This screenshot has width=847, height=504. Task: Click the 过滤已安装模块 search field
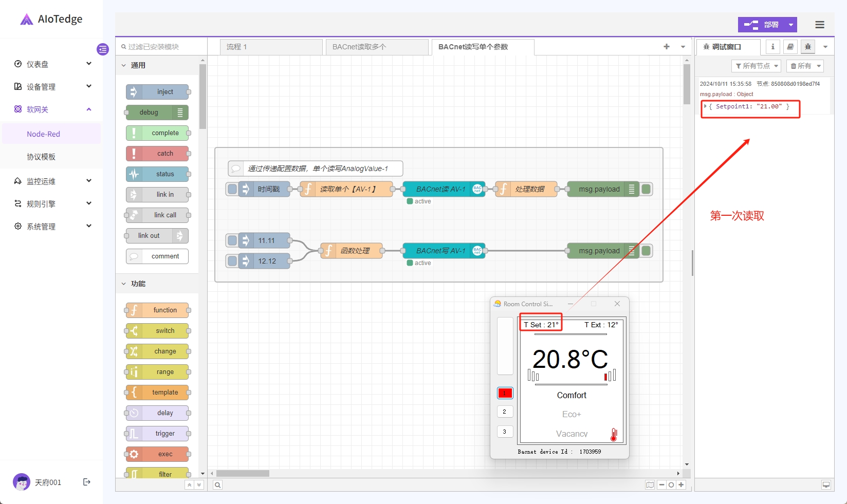pyautogui.click(x=162, y=47)
